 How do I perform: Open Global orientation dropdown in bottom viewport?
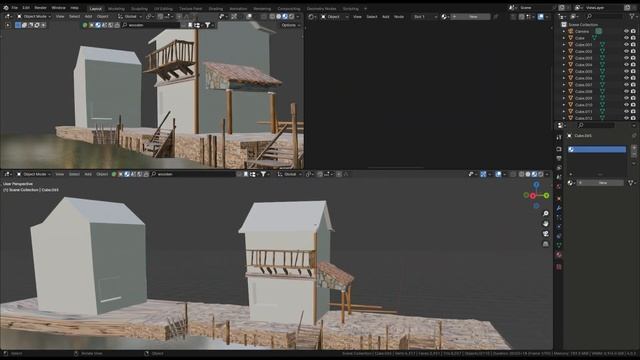[x=289, y=174]
